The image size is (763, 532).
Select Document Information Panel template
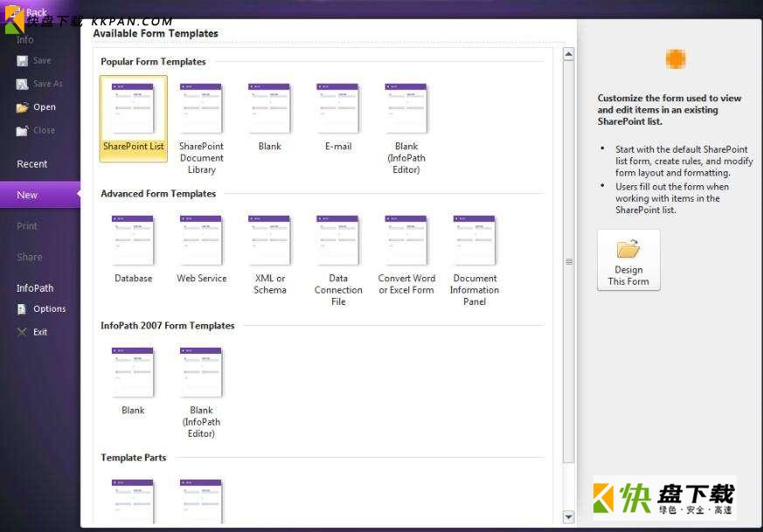(475, 260)
